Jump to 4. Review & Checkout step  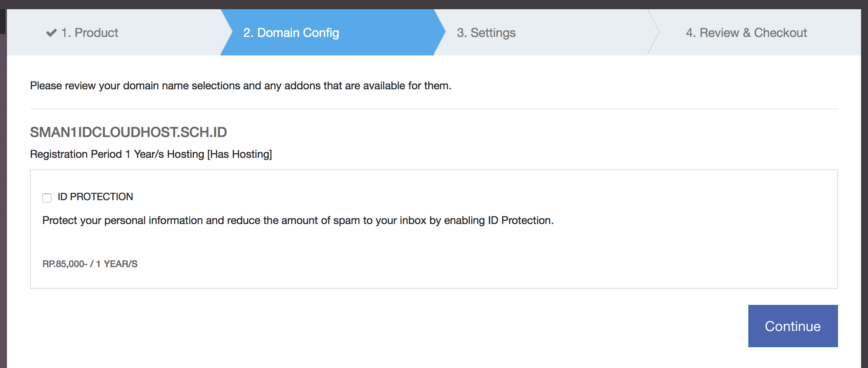click(x=746, y=33)
